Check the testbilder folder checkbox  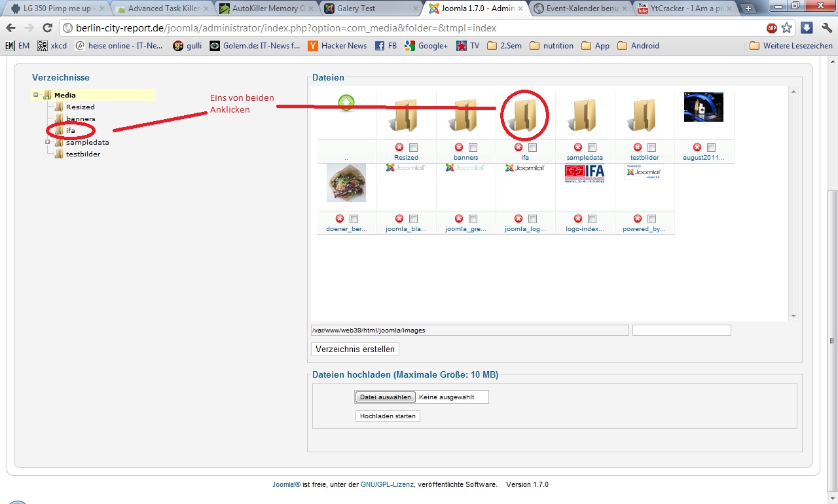tap(651, 147)
